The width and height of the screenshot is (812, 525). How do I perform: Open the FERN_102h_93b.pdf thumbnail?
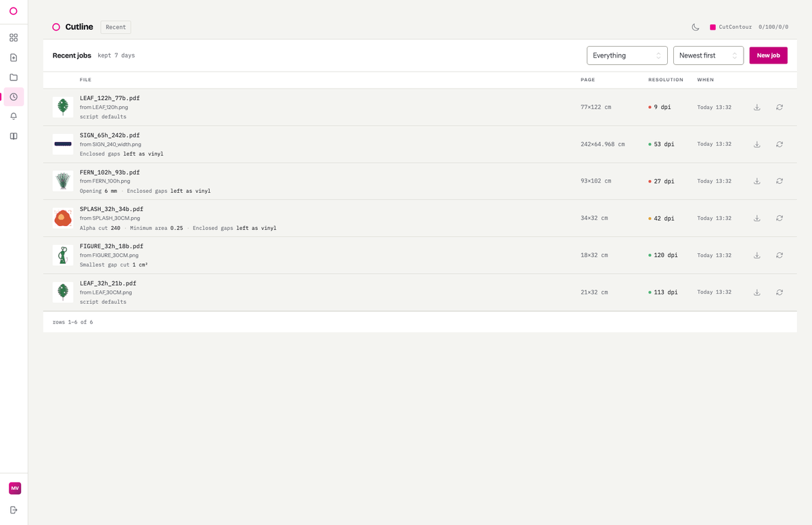tap(63, 181)
